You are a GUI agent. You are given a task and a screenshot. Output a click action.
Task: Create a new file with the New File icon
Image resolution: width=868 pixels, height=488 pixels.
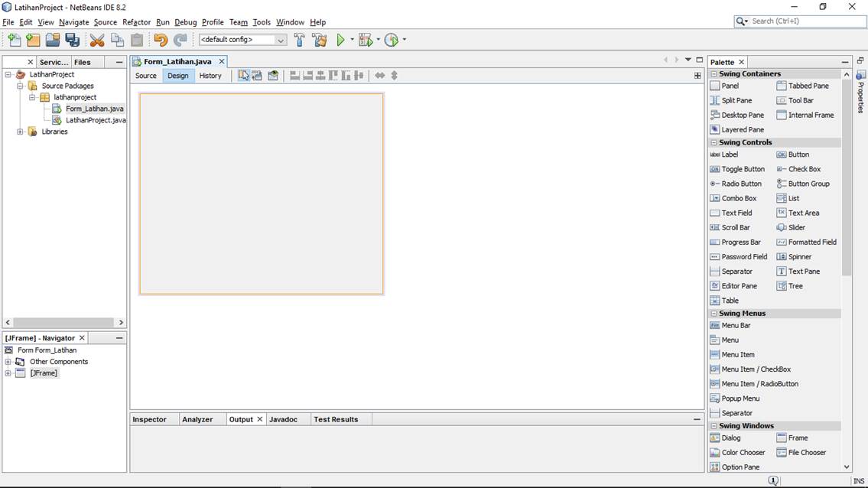[15, 39]
